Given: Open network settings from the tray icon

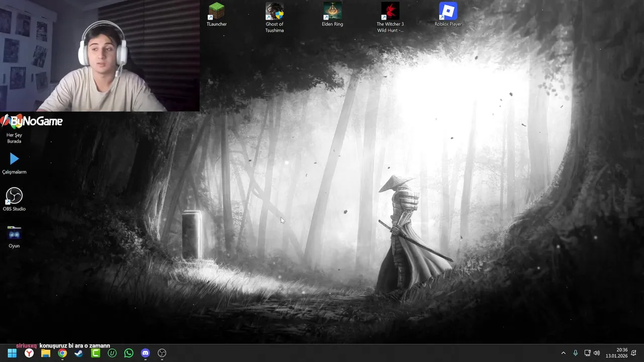Looking at the screenshot, I should tap(587, 353).
